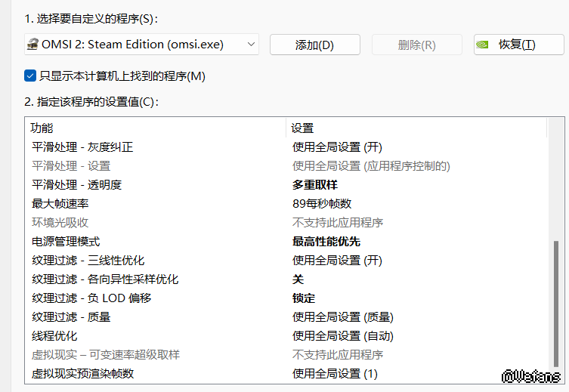
Task: Toggle 只显示本计算机上找到的程序 checkbox
Action: (x=30, y=76)
